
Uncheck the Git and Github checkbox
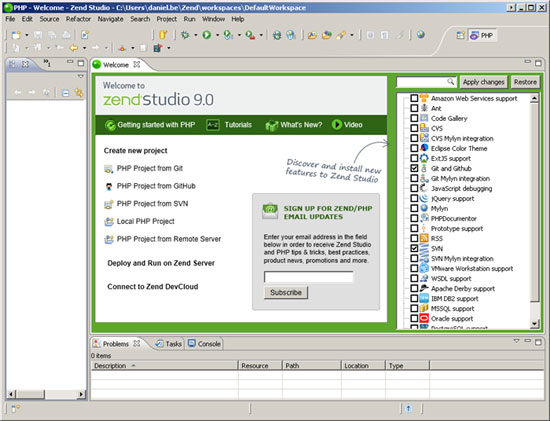point(414,168)
